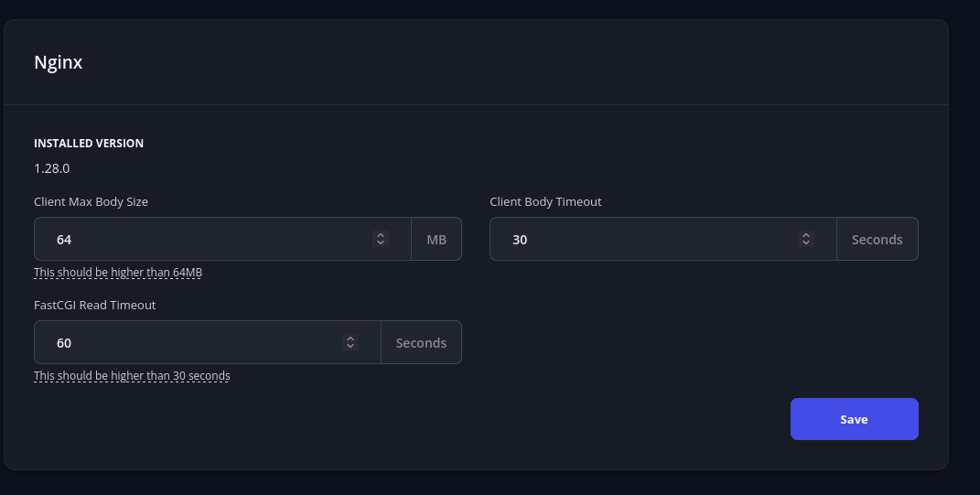Click the MB unit suffix
This screenshot has width=980, height=495.
coord(436,240)
